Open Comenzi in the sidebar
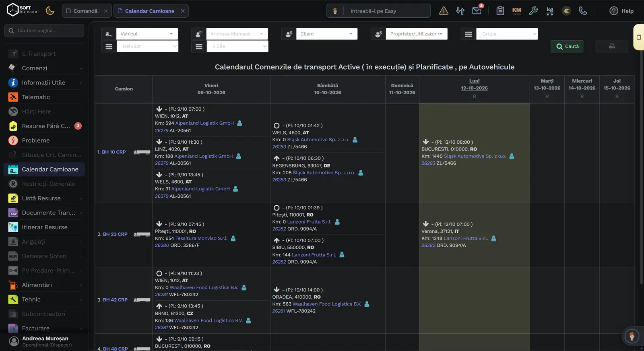Screen dimensions: 644x351 pos(44,68)
